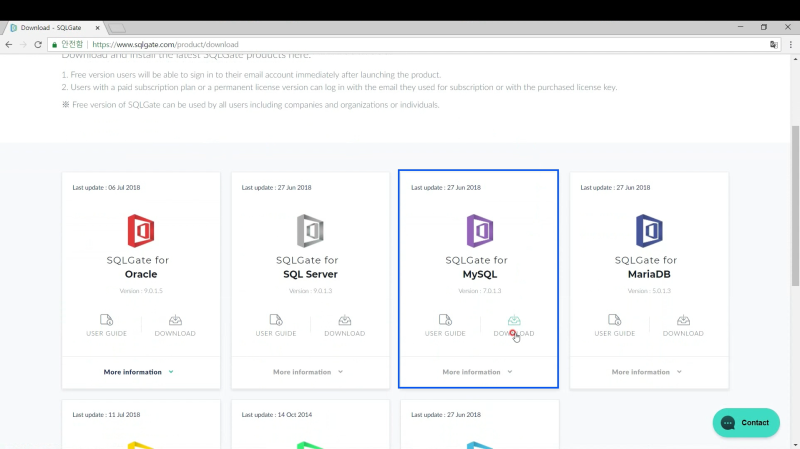800x449 pixels.
Task: Click the 'SQLGate for SQL Server' title text
Action: (x=308, y=267)
